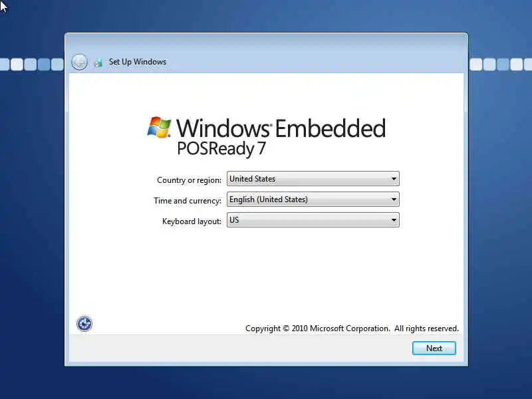Click the "Keyboard layout:" label
532x399 pixels.
pyautogui.click(x=192, y=221)
